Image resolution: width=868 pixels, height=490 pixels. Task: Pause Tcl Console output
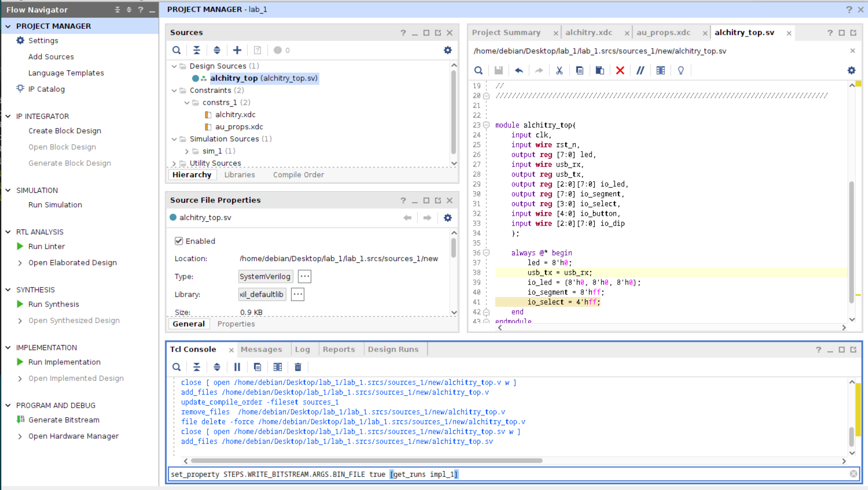coord(237,367)
